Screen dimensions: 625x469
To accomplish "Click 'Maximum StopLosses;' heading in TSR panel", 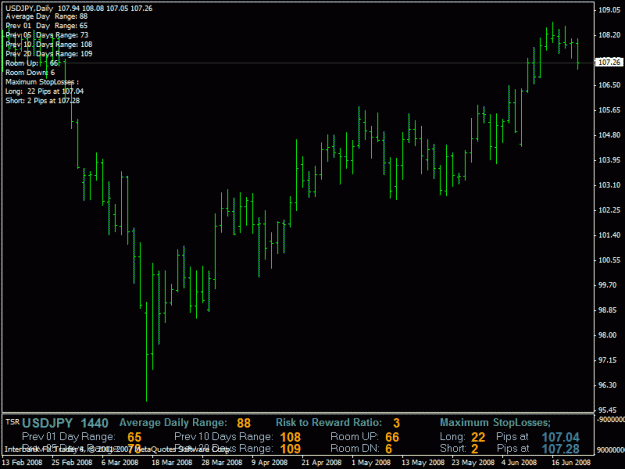I will coord(495,422).
